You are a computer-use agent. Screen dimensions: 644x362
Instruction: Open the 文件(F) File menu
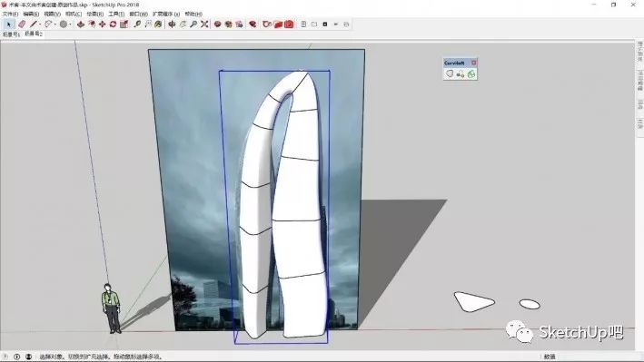coord(10,14)
